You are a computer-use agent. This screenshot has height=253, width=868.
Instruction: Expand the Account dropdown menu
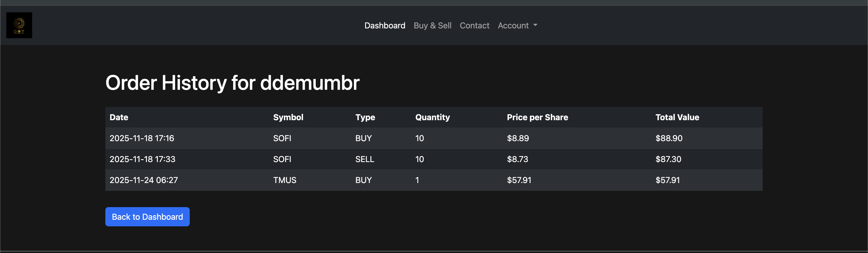coord(517,26)
